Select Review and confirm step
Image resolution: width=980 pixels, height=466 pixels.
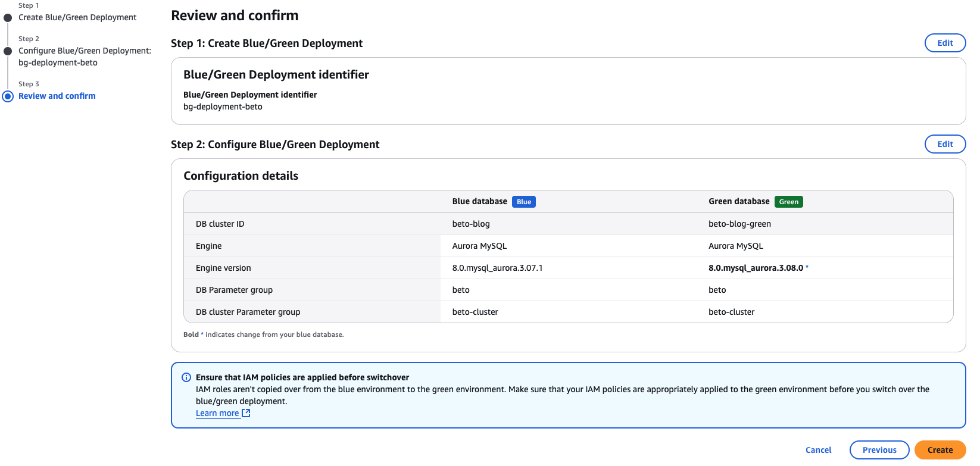(x=57, y=96)
